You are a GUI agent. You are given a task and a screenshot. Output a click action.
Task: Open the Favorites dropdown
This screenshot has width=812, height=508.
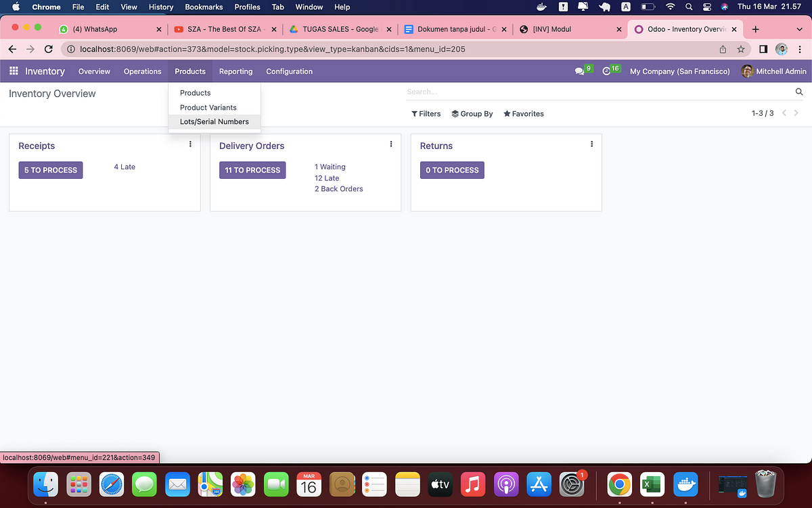pyautogui.click(x=523, y=114)
